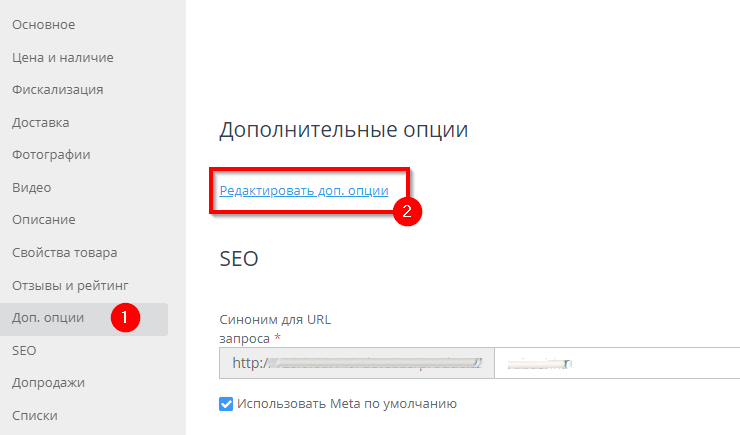Toggle Использовать Meta по умолчанию checkbox

tap(226, 404)
